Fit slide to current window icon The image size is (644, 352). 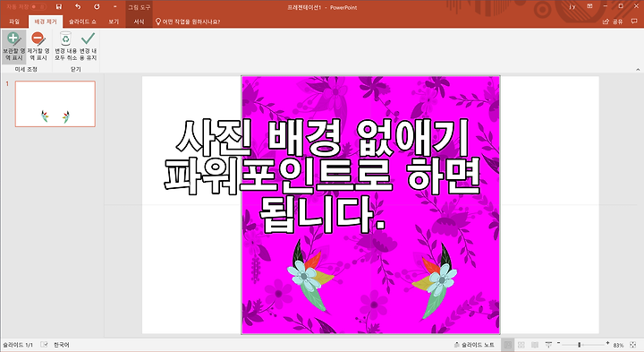(x=633, y=345)
